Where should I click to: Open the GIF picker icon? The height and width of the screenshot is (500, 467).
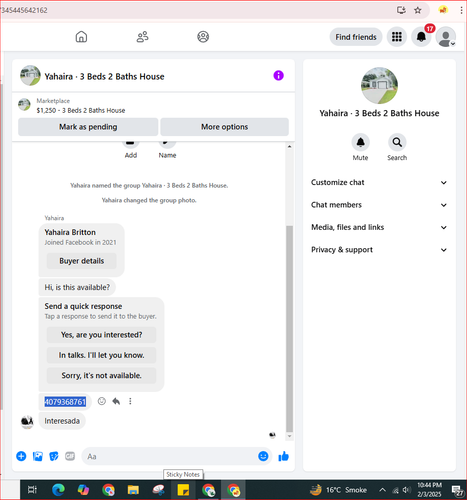point(70,456)
